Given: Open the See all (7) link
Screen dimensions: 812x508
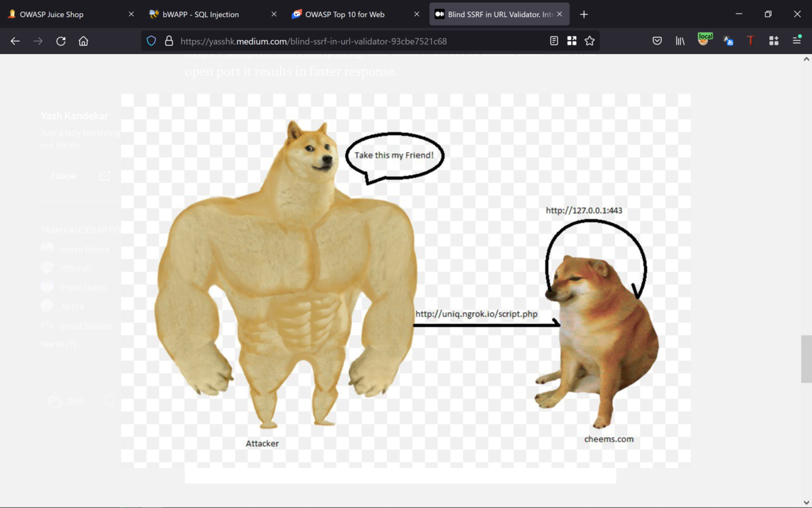Looking at the screenshot, I should pos(58,344).
